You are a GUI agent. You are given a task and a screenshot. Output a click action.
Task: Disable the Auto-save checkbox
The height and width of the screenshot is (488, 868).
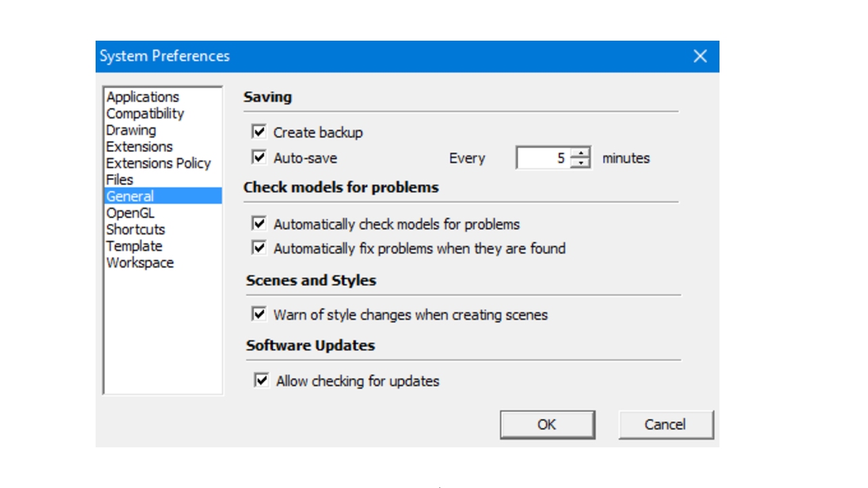click(x=259, y=157)
